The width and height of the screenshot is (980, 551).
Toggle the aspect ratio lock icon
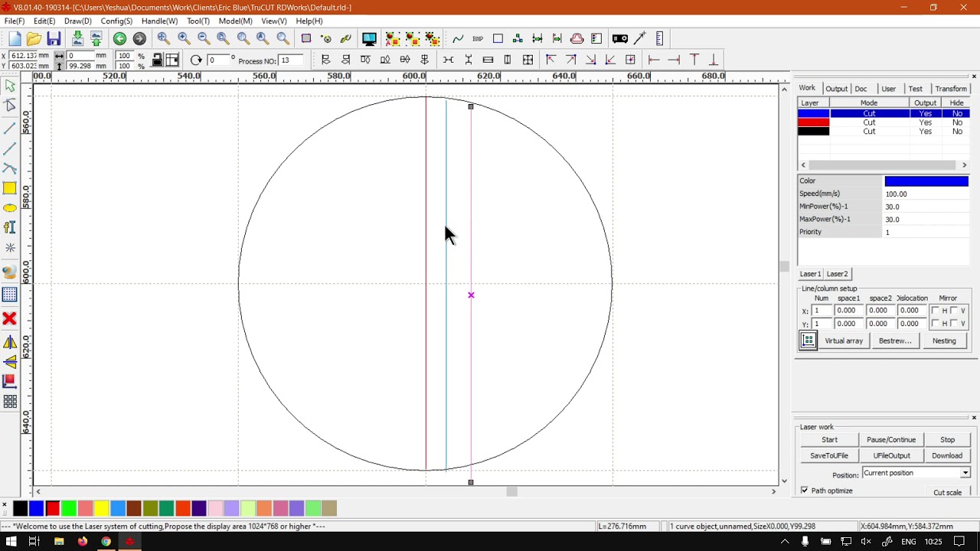tap(157, 60)
